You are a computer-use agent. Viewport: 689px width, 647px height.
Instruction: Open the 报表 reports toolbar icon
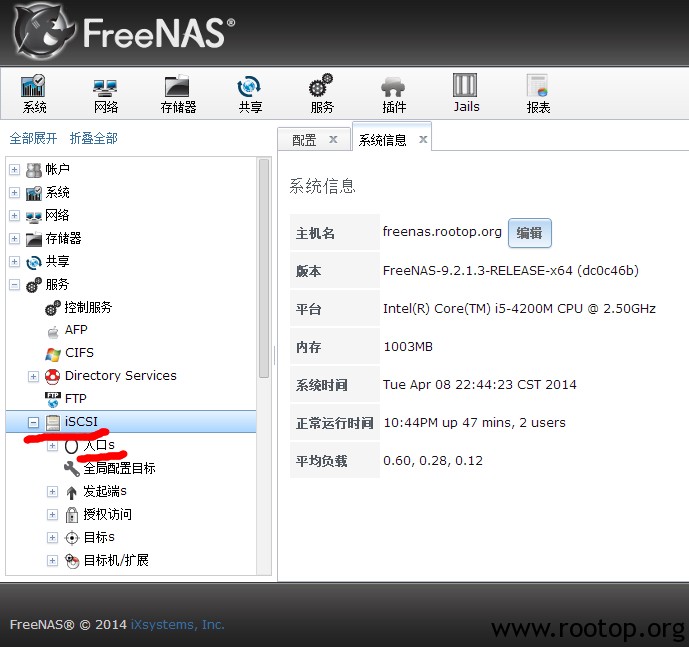pyautogui.click(x=537, y=85)
